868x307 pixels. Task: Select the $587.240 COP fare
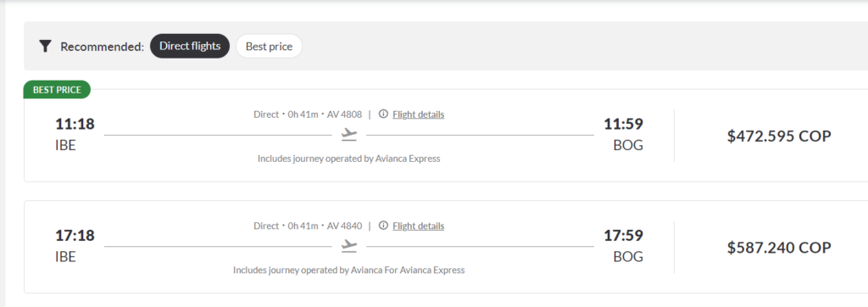779,247
